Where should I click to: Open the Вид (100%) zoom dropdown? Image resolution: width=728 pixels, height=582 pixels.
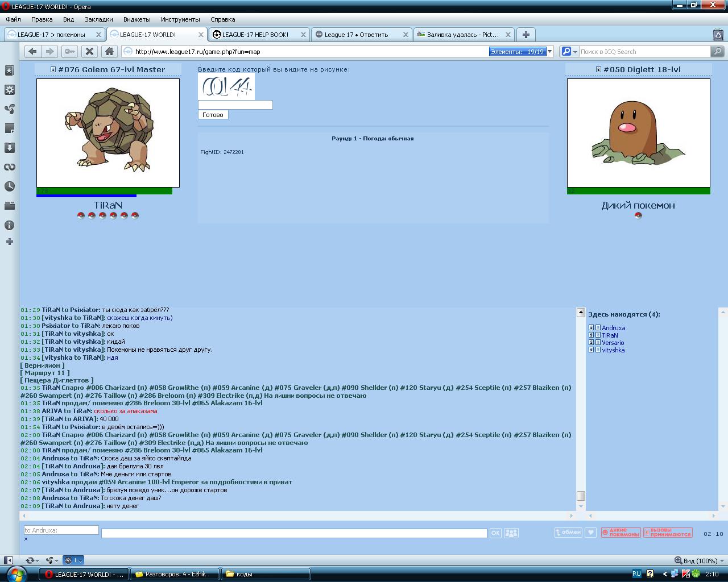(x=699, y=560)
